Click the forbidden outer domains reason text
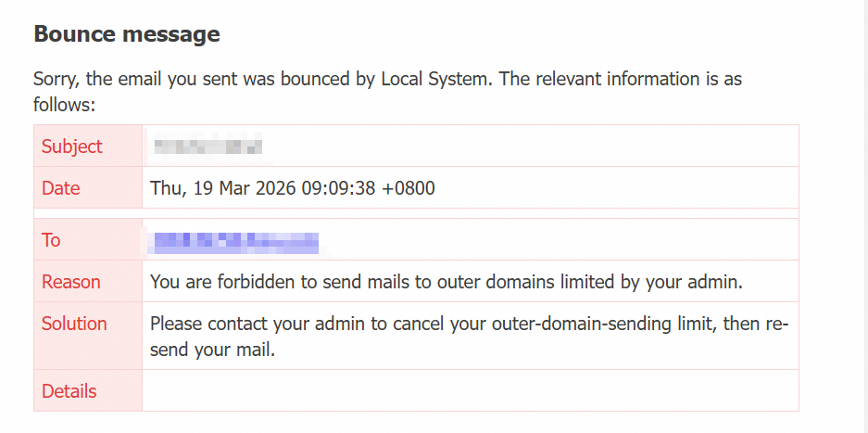The image size is (868, 433). (447, 282)
